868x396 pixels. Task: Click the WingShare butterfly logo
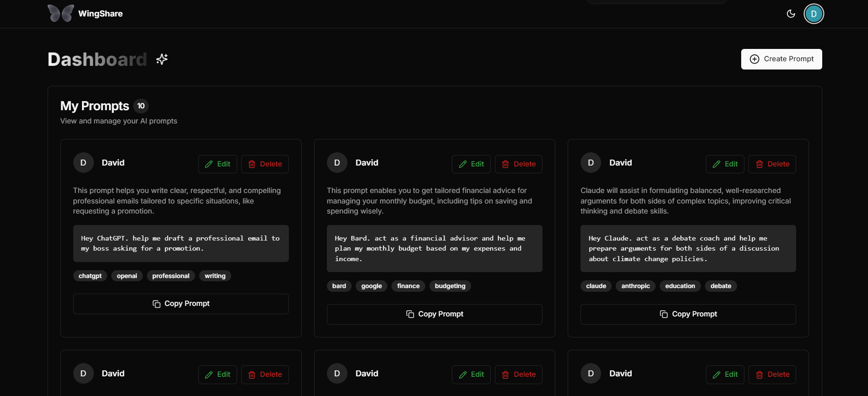click(61, 13)
